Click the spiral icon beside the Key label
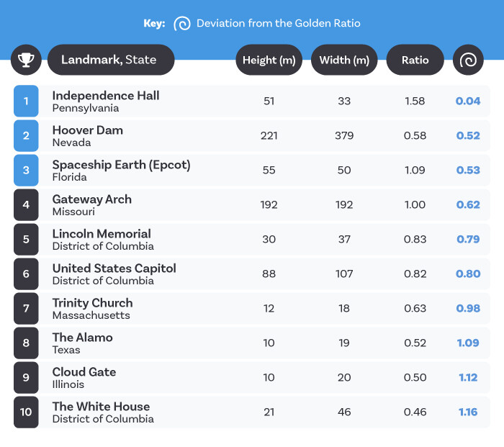504x447 pixels. (x=183, y=24)
